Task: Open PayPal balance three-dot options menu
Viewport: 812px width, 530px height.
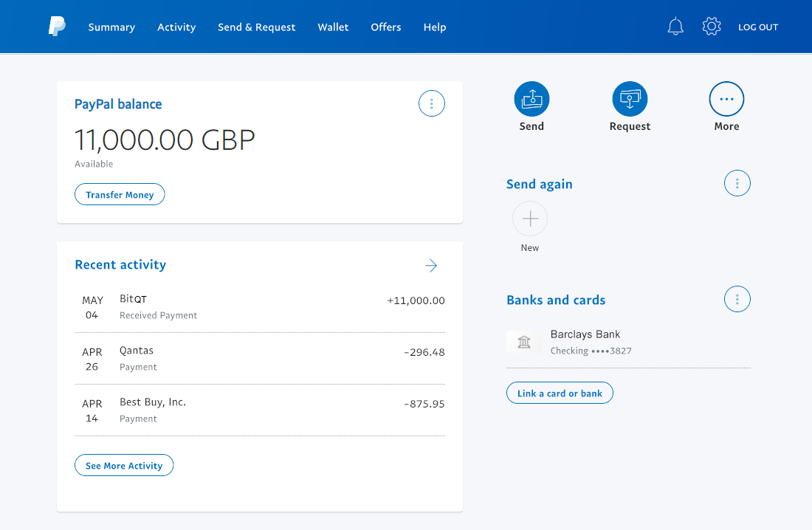Action: [431, 103]
